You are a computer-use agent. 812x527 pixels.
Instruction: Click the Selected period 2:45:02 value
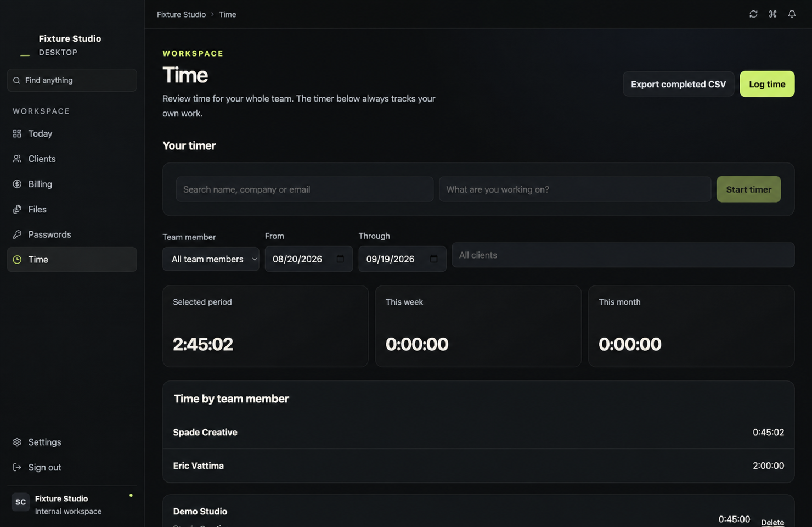point(203,344)
